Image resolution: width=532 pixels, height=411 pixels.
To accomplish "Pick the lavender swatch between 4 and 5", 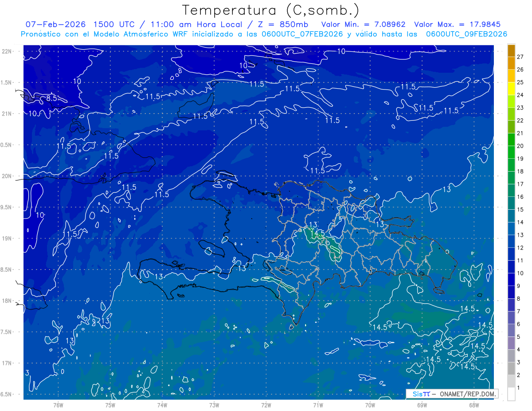I will point(511,343).
